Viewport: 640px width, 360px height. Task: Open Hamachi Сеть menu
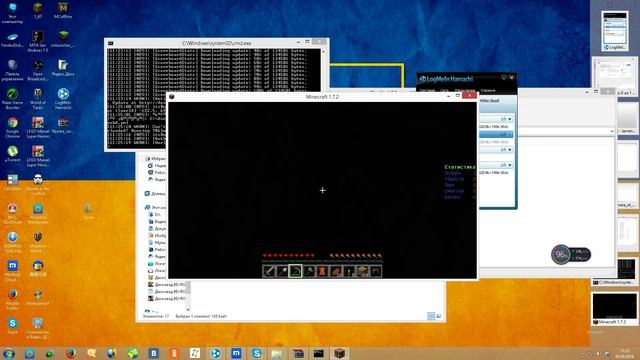[x=444, y=90]
